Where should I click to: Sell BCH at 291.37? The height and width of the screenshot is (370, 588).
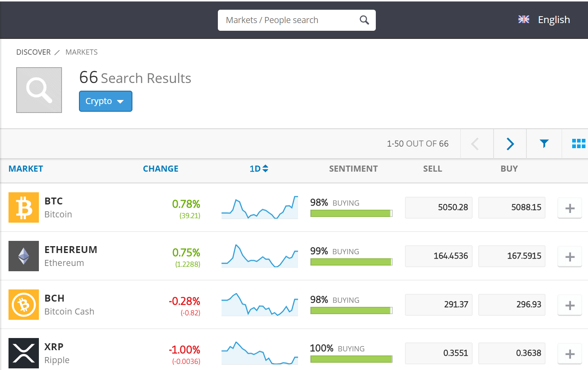[x=439, y=304]
